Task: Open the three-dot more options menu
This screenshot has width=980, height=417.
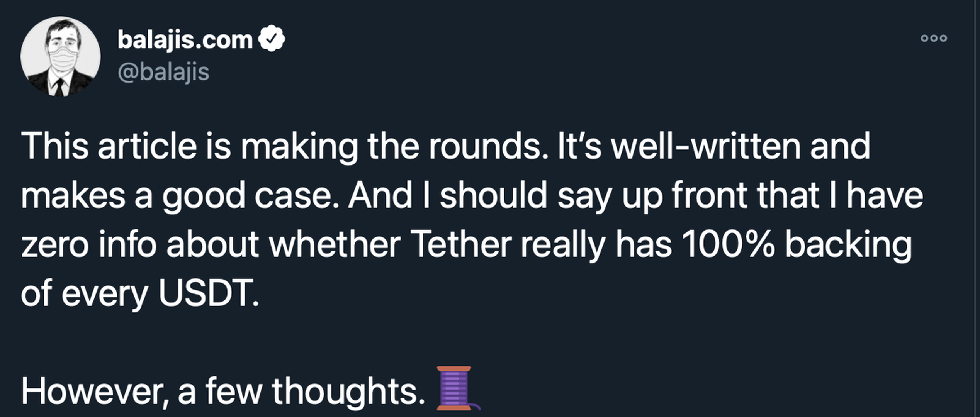Action: 934,38
